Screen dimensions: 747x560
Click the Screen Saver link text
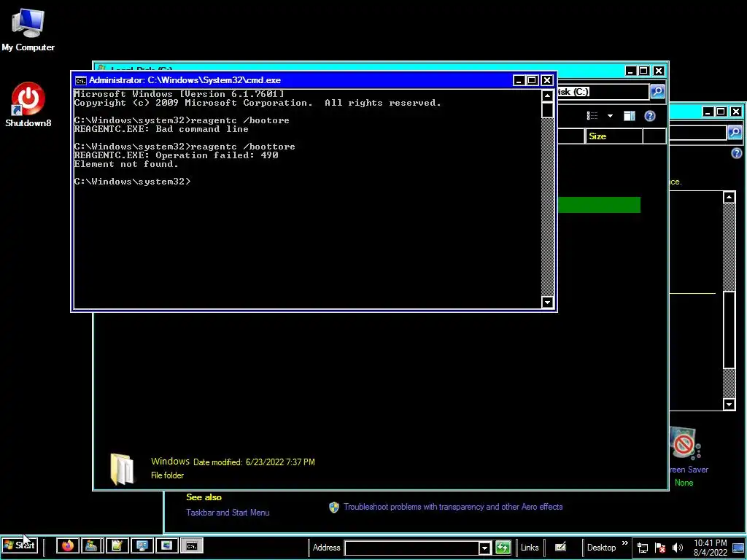click(689, 470)
